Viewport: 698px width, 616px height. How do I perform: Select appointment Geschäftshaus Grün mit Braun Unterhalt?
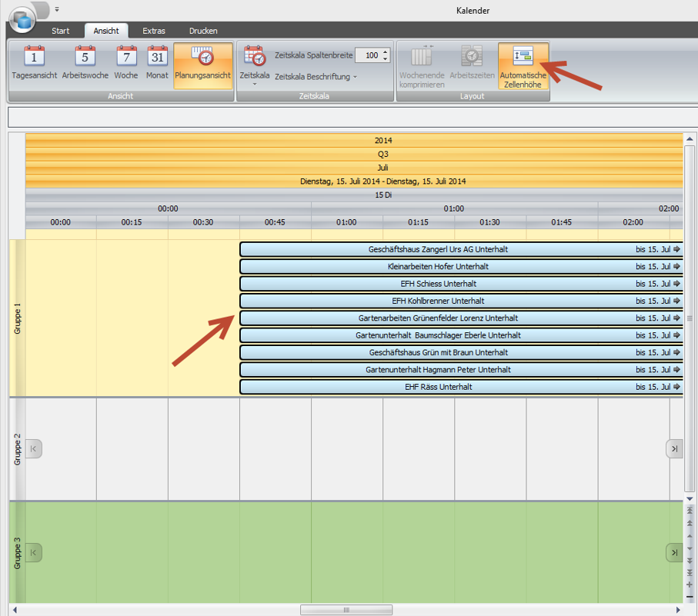tap(461, 353)
